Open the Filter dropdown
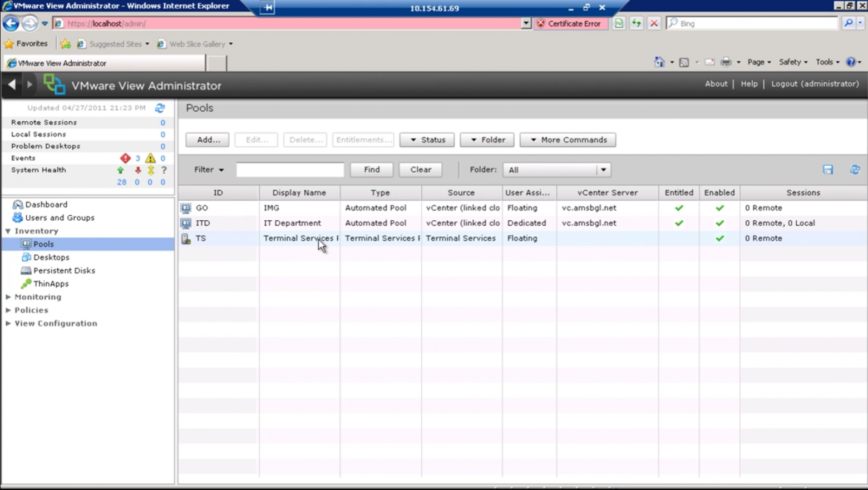This screenshot has width=868, height=490. pyautogui.click(x=209, y=170)
